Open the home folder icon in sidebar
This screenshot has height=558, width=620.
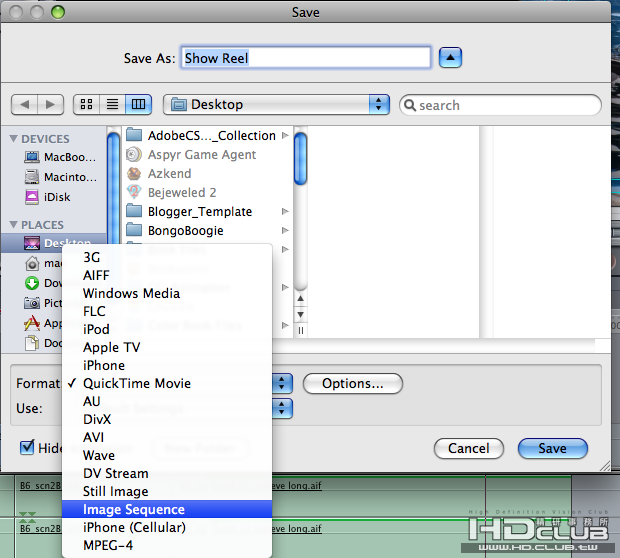pos(32,263)
